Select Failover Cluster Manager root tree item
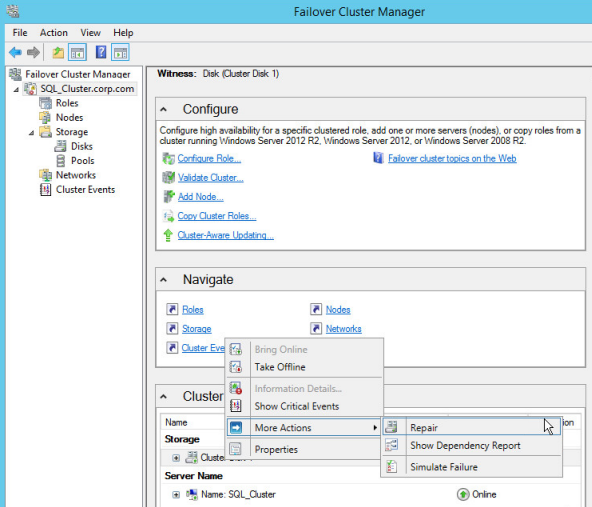Viewport: 592px width, 507px height. tap(77, 74)
